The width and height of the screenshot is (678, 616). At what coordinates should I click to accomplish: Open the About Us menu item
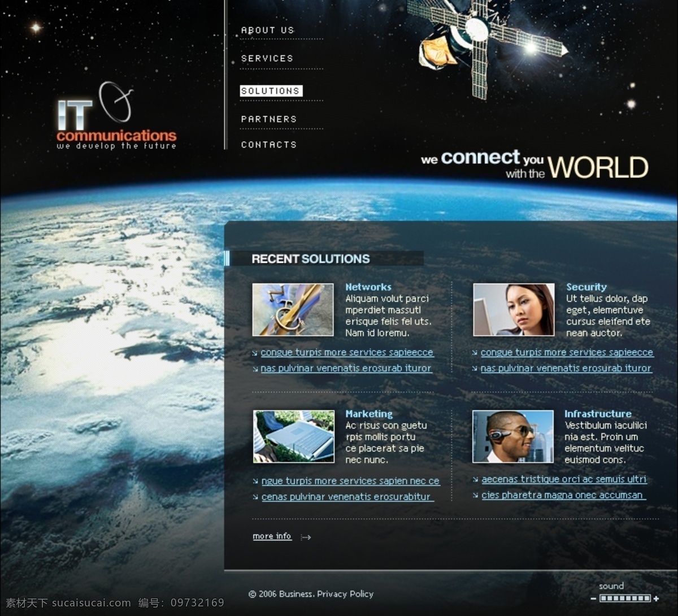click(268, 30)
